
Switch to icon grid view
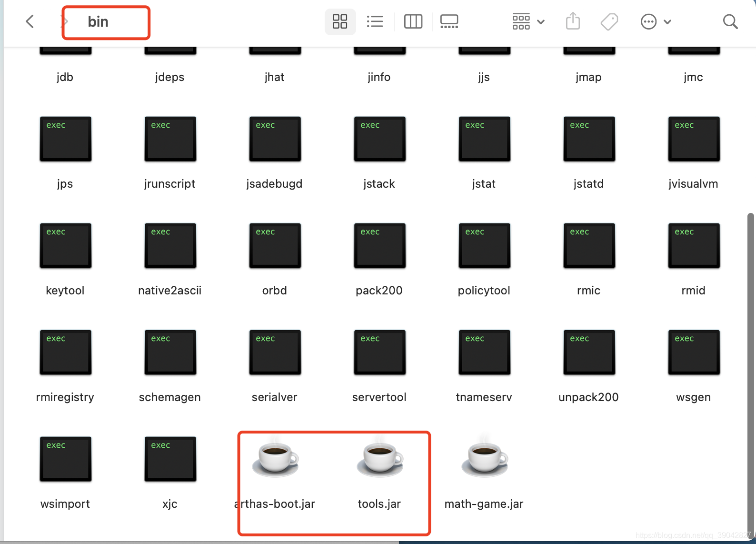pos(340,21)
